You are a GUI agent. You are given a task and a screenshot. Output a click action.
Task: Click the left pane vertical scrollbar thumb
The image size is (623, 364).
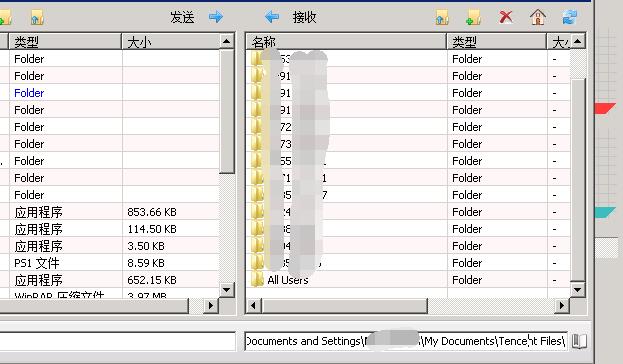coord(226,111)
